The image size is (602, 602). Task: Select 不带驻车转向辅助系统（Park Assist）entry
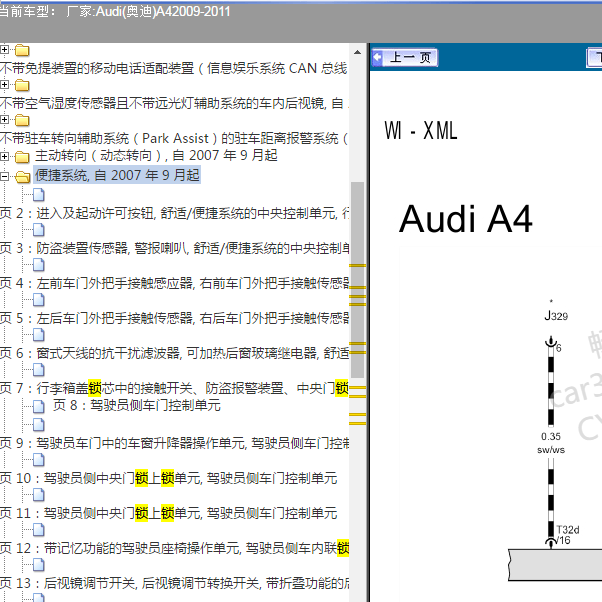pos(174,138)
